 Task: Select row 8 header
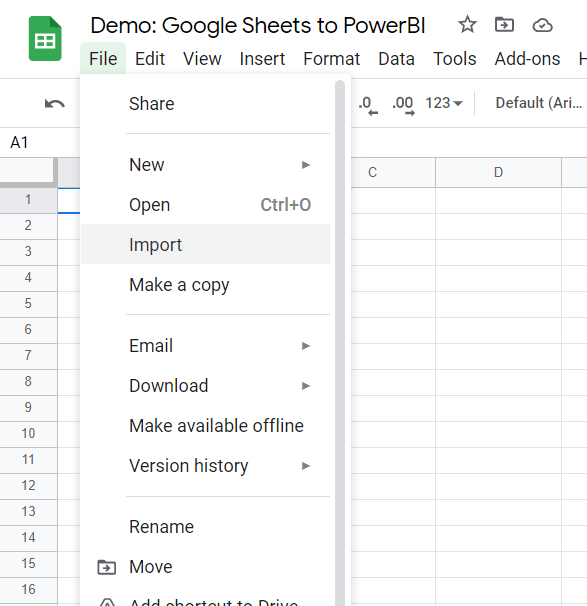29,382
